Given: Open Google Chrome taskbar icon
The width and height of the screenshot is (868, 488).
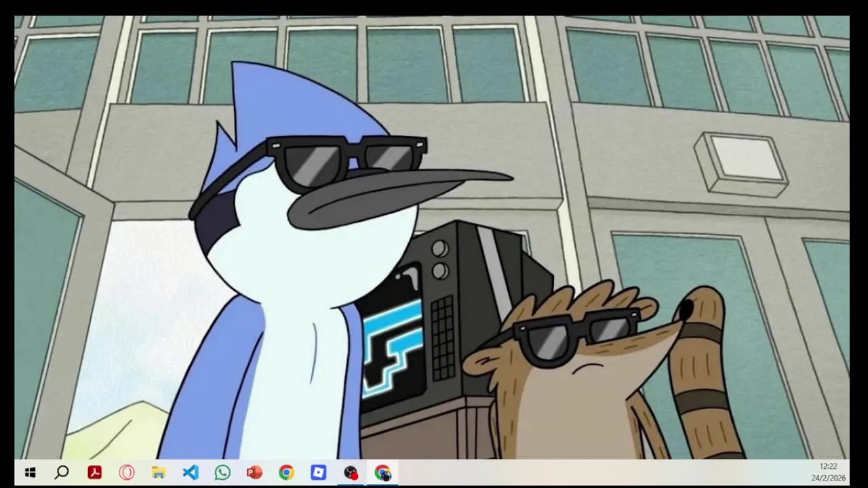Looking at the screenshot, I should coord(286,472).
